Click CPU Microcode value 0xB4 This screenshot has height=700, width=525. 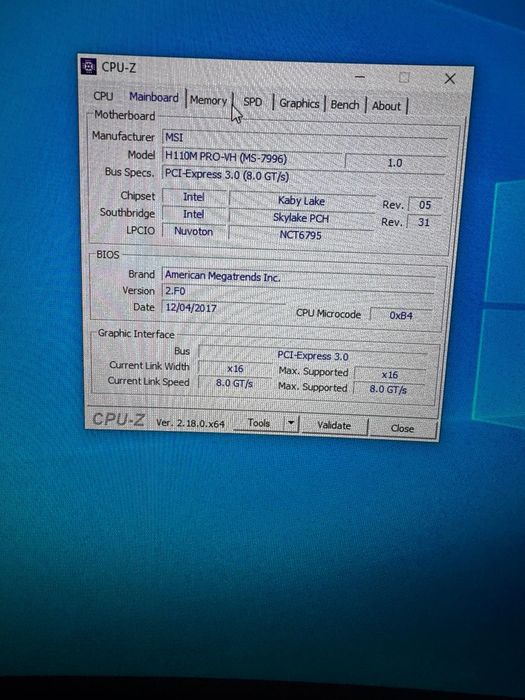coord(401,315)
